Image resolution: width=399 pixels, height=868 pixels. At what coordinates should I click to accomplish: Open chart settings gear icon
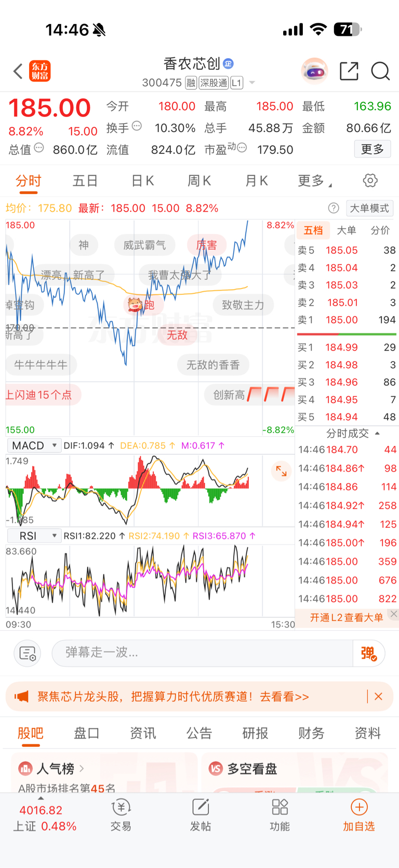pyautogui.click(x=370, y=180)
